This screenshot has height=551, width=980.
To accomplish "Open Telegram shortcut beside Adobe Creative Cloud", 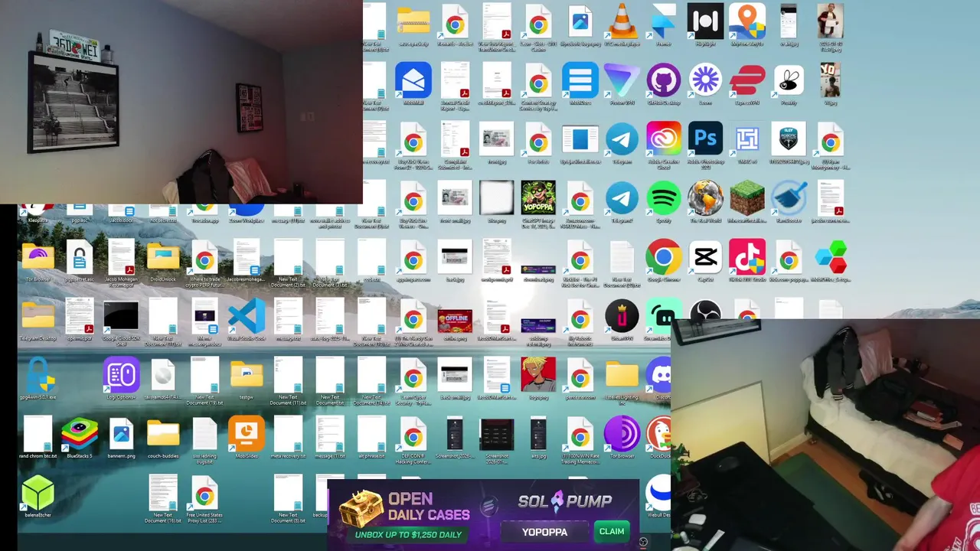I will 622,140.
